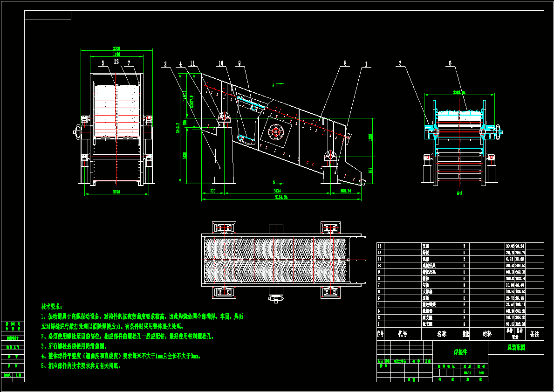
Task: Click balloon number 10 in the side view
Action: pos(221,64)
